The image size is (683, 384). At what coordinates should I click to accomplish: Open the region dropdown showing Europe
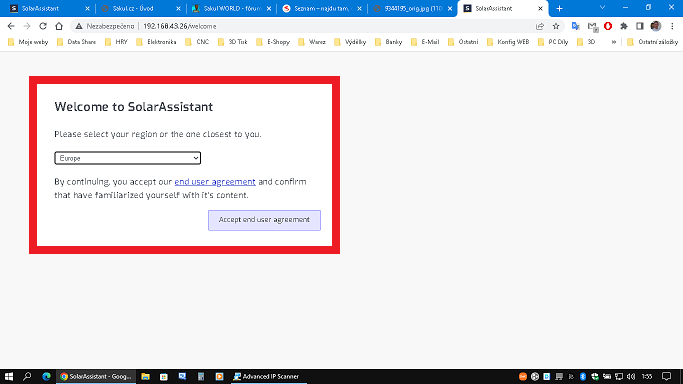tap(127, 158)
